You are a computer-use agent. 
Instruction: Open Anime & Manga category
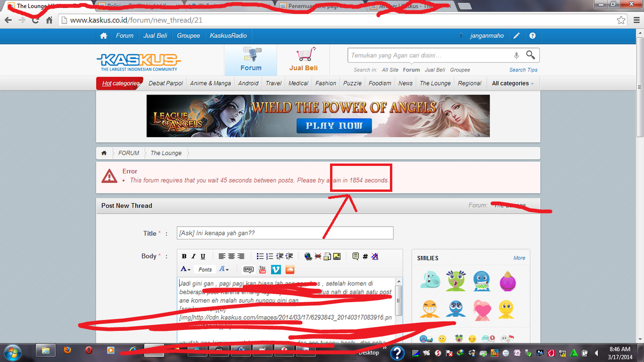pyautogui.click(x=210, y=83)
